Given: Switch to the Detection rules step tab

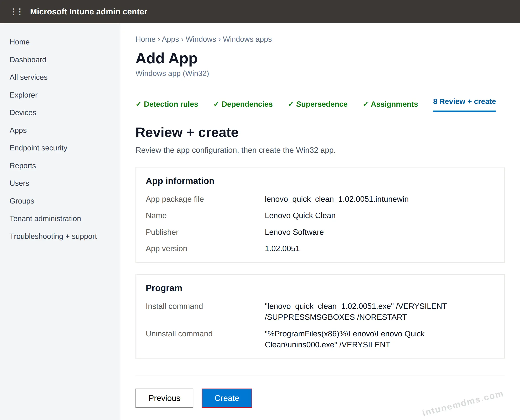Looking at the screenshot, I should pos(167,104).
